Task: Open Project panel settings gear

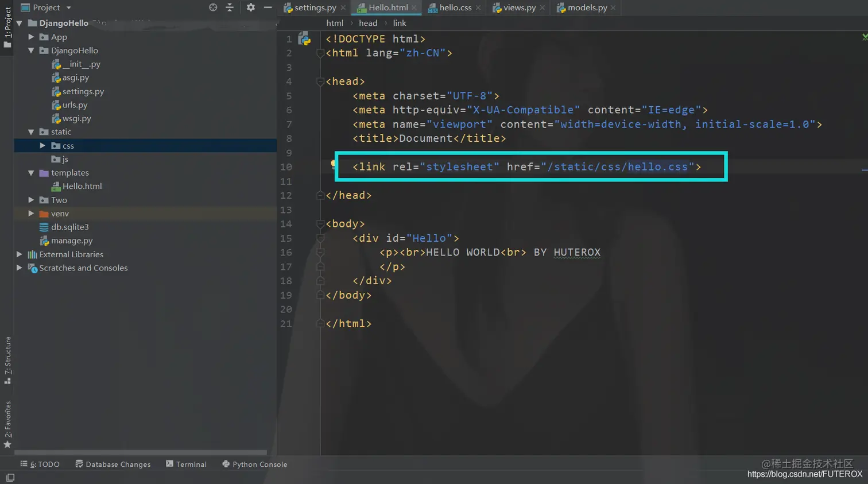Action: 251,7
